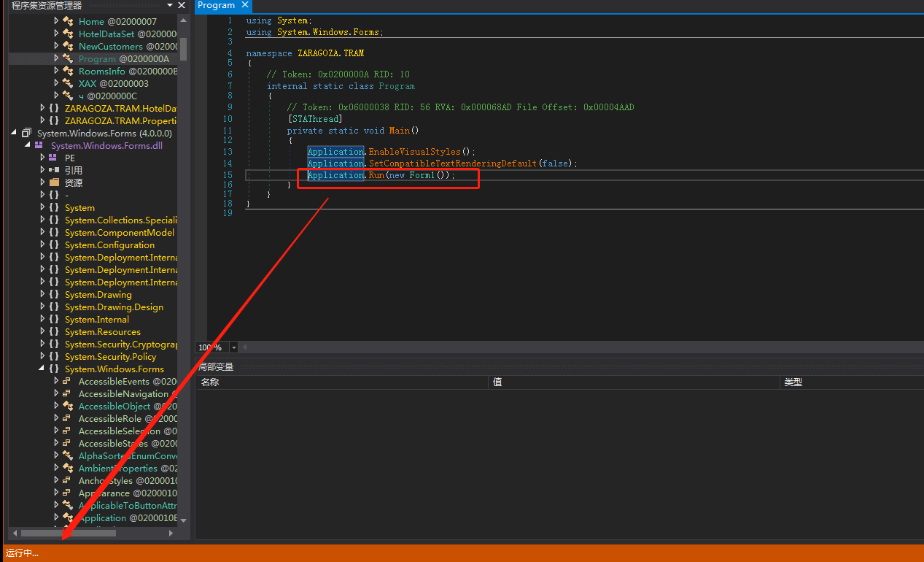The width and height of the screenshot is (924, 562).
Task: Click STAThread attribute in the code
Action: 315,119
